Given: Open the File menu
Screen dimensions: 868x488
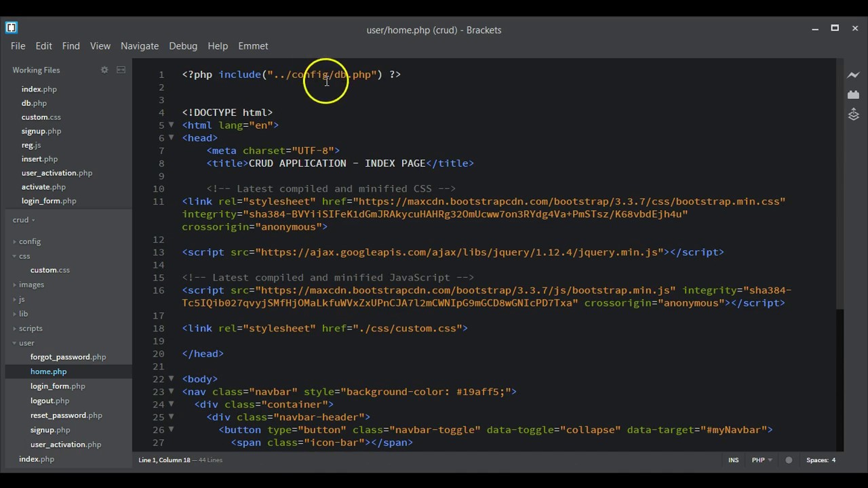Looking at the screenshot, I should (18, 46).
